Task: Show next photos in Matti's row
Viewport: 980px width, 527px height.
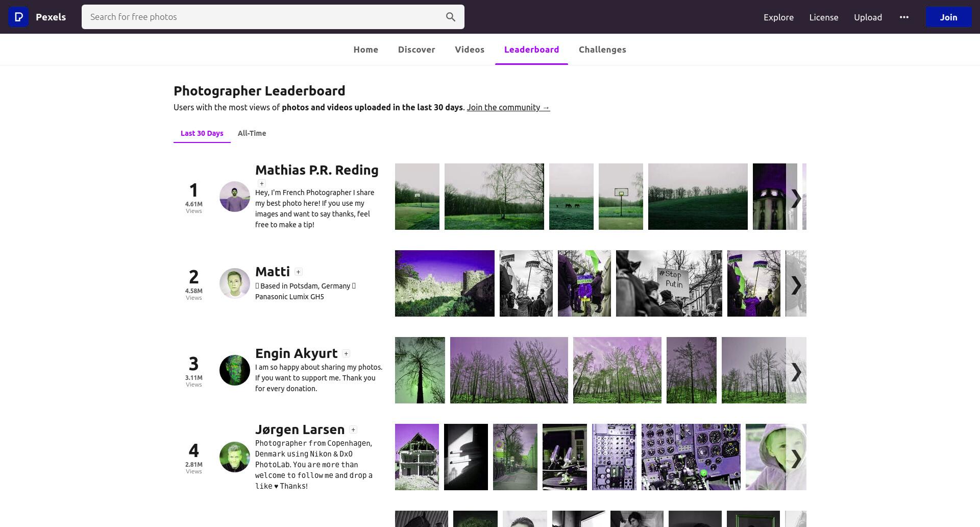Action: tap(796, 285)
